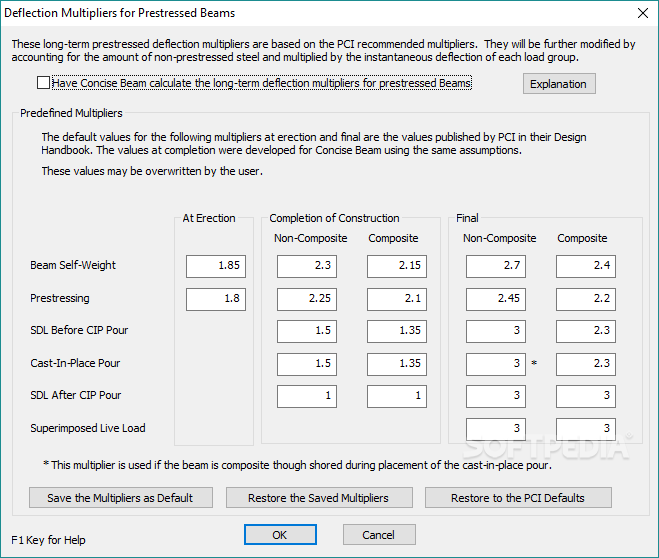Click the 'Completion of Construction' group heading
This screenshot has height=558, width=659.
pyautogui.click(x=334, y=218)
